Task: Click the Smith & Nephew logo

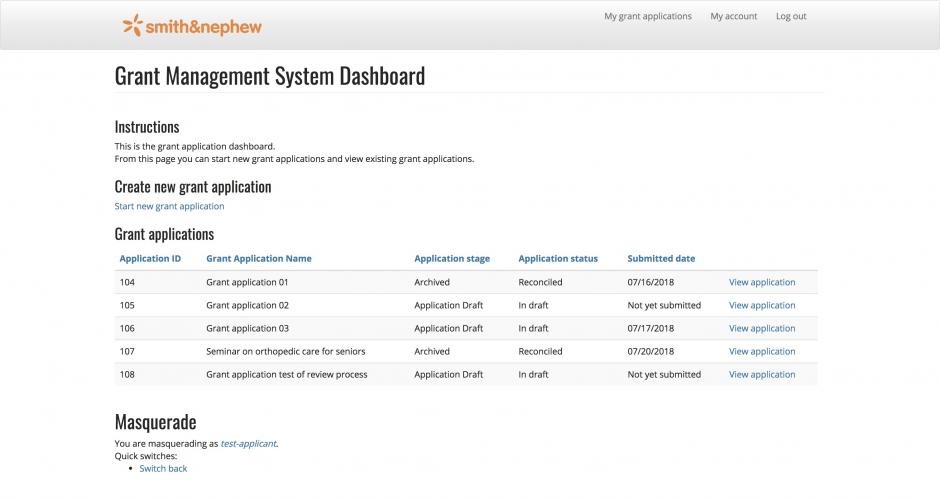Action: [x=191, y=26]
